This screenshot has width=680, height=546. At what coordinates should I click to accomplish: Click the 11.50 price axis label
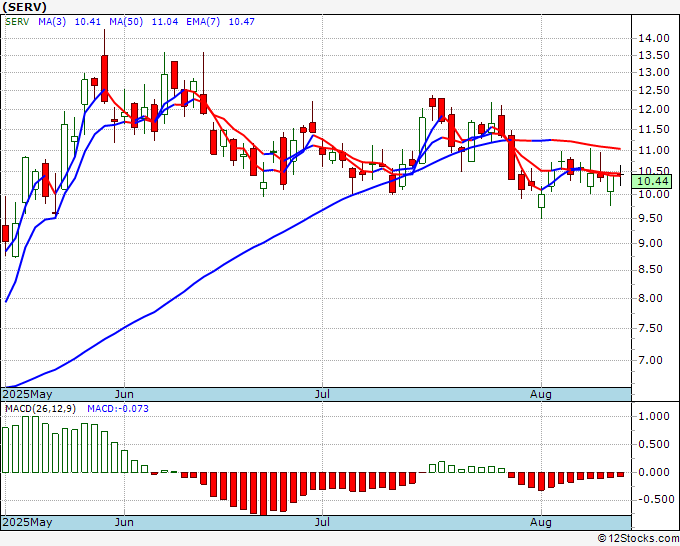(654, 129)
